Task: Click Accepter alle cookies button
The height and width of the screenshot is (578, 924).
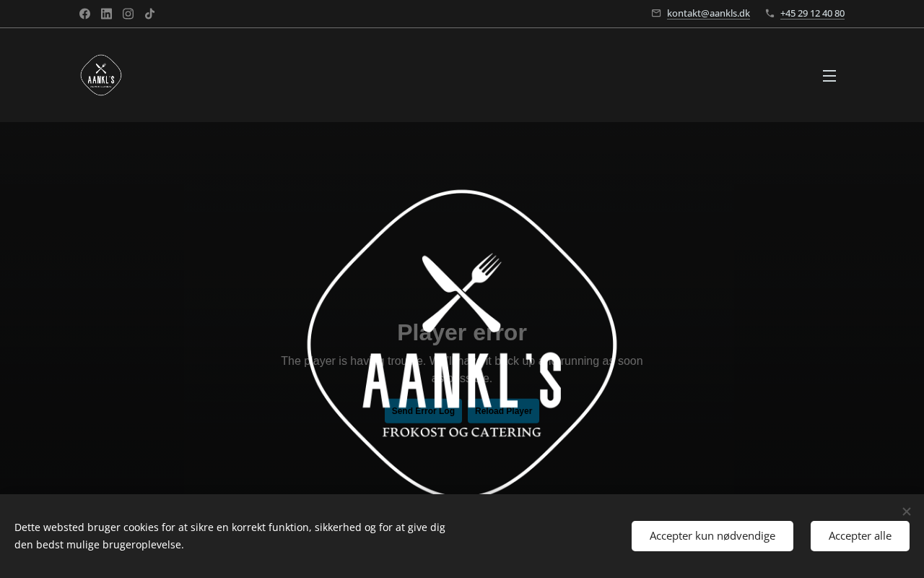Action: tap(860, 536)
